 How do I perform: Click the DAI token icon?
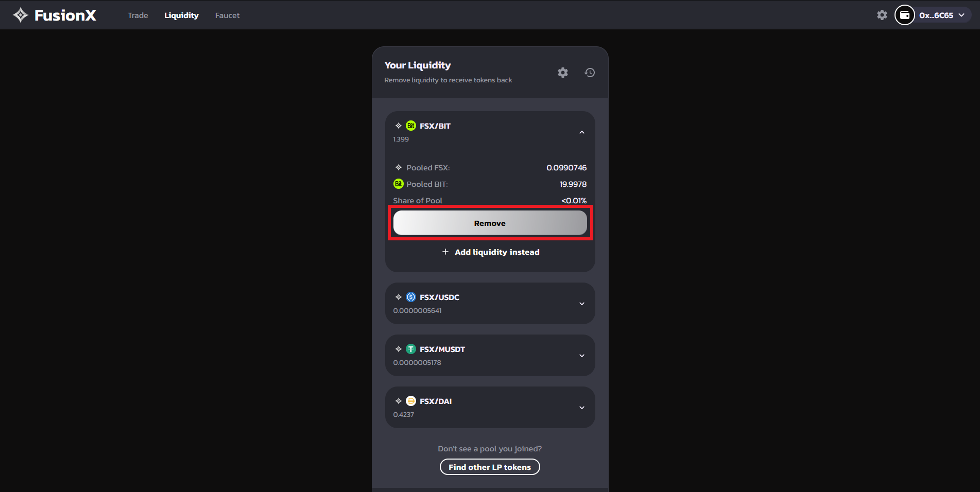411,401
